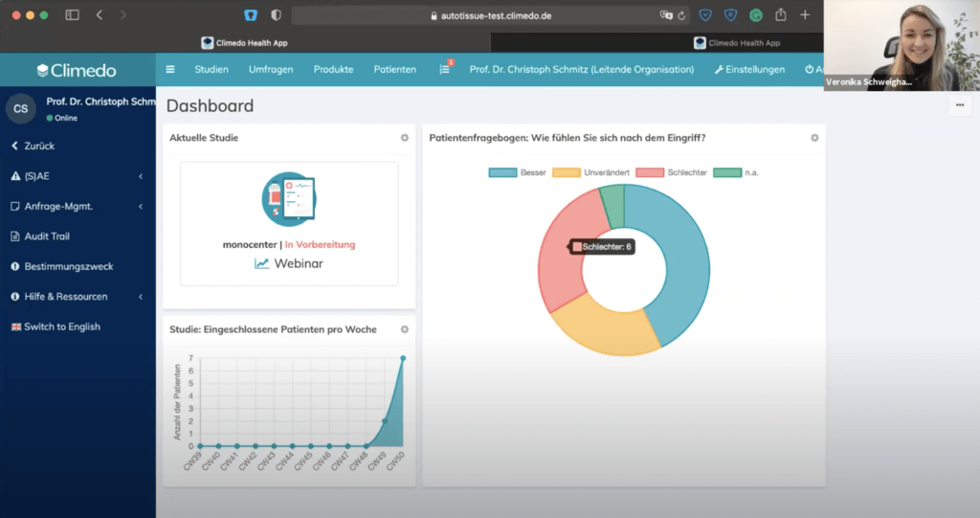Toggle the hamburger menu in the Climedo navbar

pos(170,70)
